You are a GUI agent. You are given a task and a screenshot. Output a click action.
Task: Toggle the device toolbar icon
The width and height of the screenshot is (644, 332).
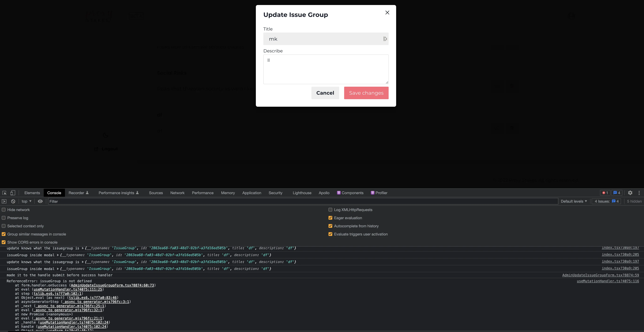click(x=13, y=193)
